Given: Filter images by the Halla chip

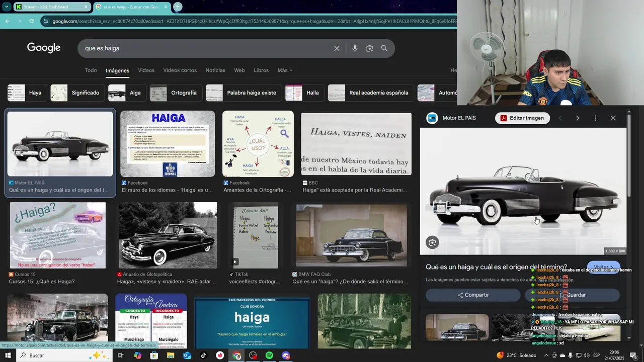Looking at the screenshot, I should 304,93.
